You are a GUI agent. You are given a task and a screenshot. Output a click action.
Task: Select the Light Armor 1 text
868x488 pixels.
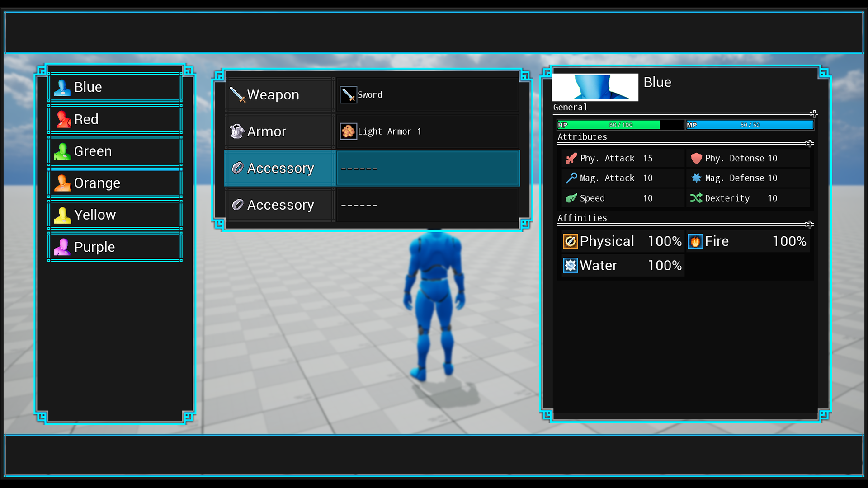coord(389,131)
